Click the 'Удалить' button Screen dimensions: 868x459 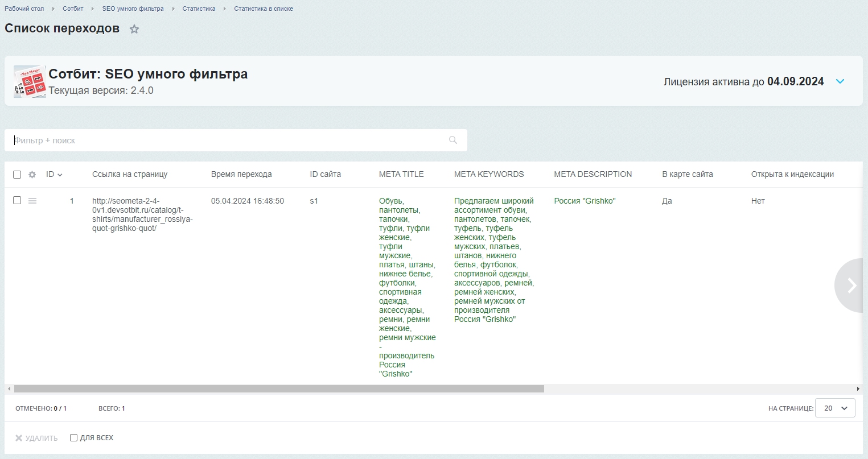36,438
